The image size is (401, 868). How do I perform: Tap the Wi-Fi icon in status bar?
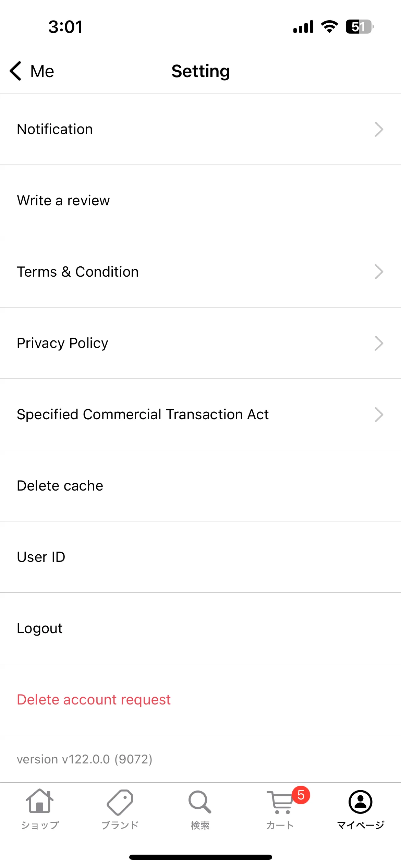click(329, 26)
